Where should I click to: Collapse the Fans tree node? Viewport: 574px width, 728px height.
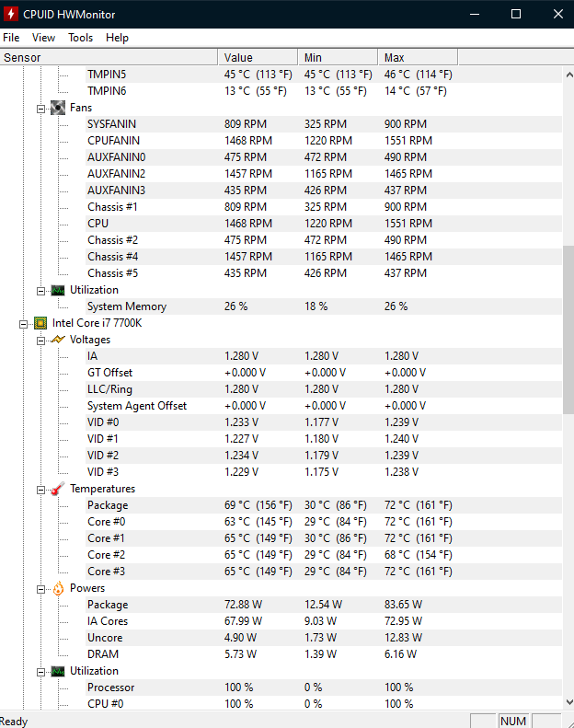[40, 109]
